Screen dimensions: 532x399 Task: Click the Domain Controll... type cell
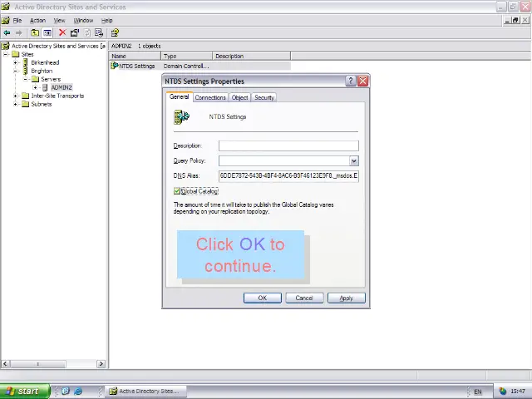click(186, 66)
